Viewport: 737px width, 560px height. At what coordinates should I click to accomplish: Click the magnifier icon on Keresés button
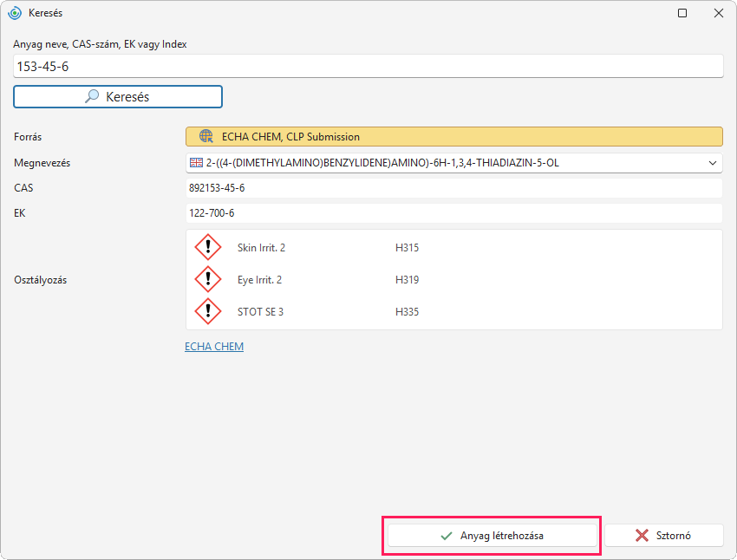92,96
